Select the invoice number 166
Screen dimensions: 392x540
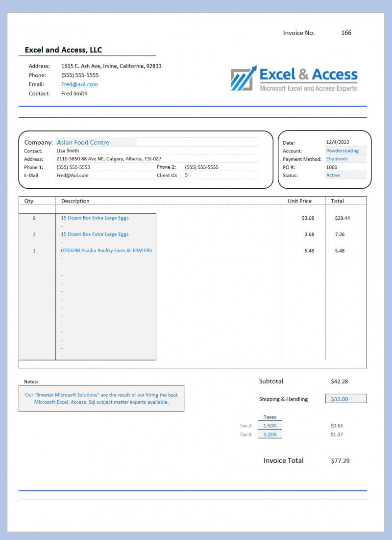346,33
